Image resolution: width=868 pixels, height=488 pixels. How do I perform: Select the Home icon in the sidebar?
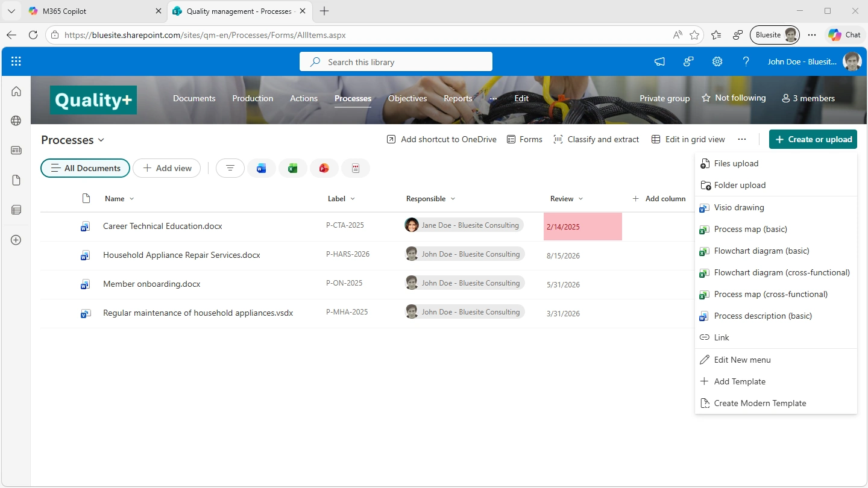point(16,91)
